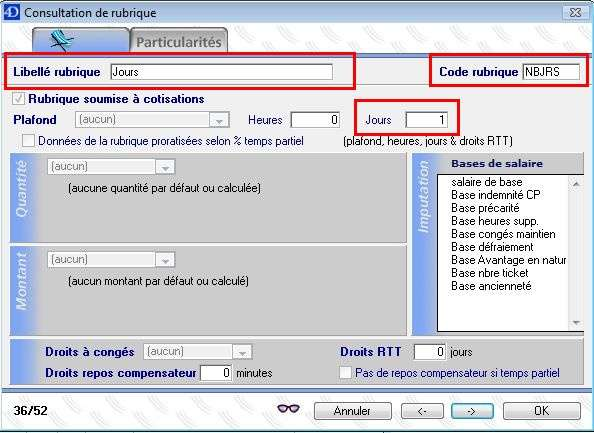Open the Droits à congés dropdown
Screen dimensions: 594x433
[242, 352]
